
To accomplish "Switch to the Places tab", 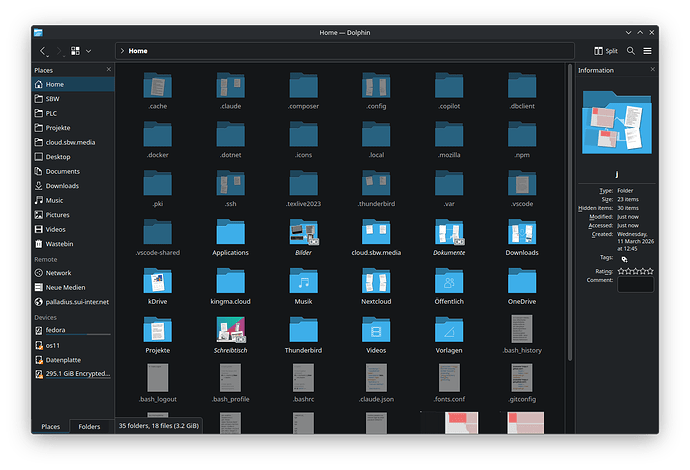I will 51,426.
